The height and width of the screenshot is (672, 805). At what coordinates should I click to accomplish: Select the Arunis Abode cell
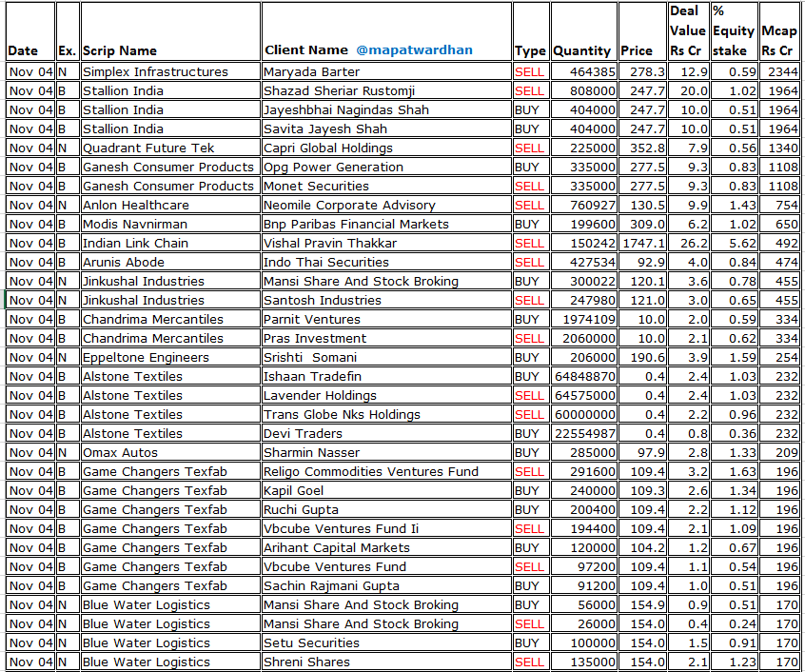[171, 262]
